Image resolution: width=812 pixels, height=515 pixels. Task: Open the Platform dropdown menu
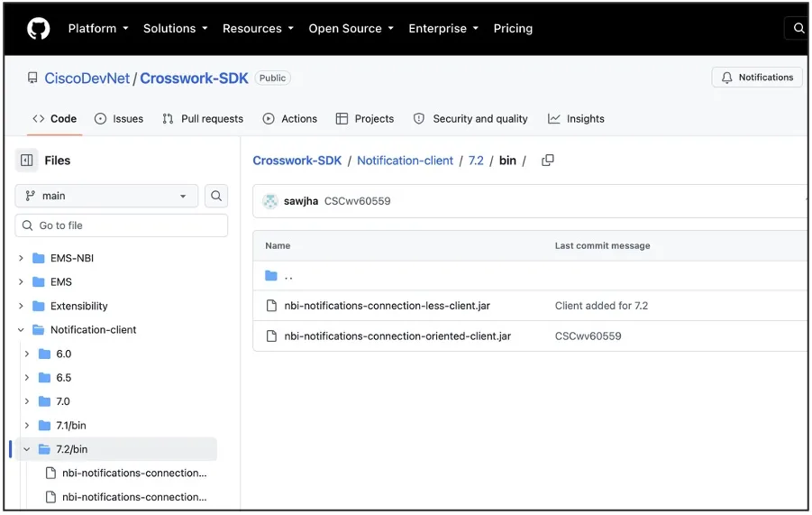coord(98,29)
